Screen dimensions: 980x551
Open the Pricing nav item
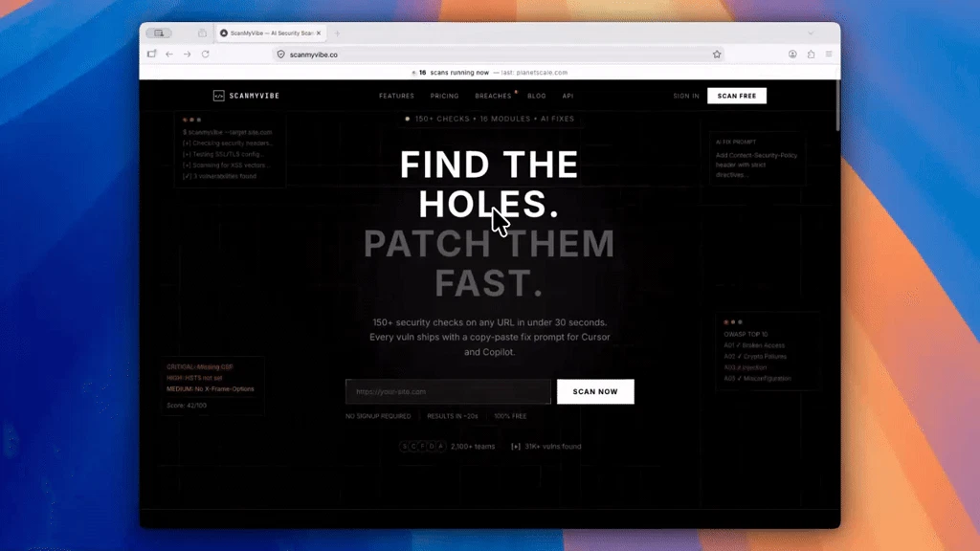click(444, 97)
